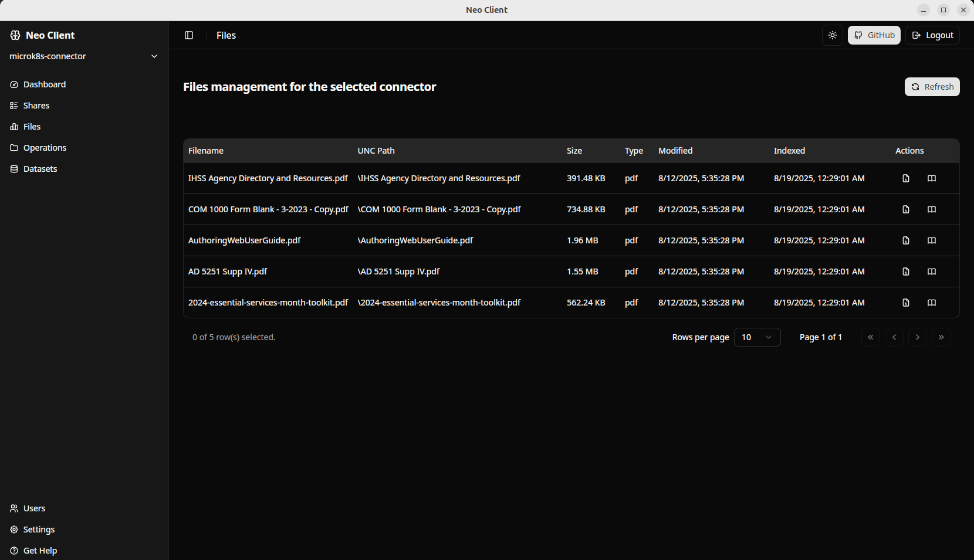Open the Shares section
This screenshot has width=974, height=560.
(x=36, y=105)
